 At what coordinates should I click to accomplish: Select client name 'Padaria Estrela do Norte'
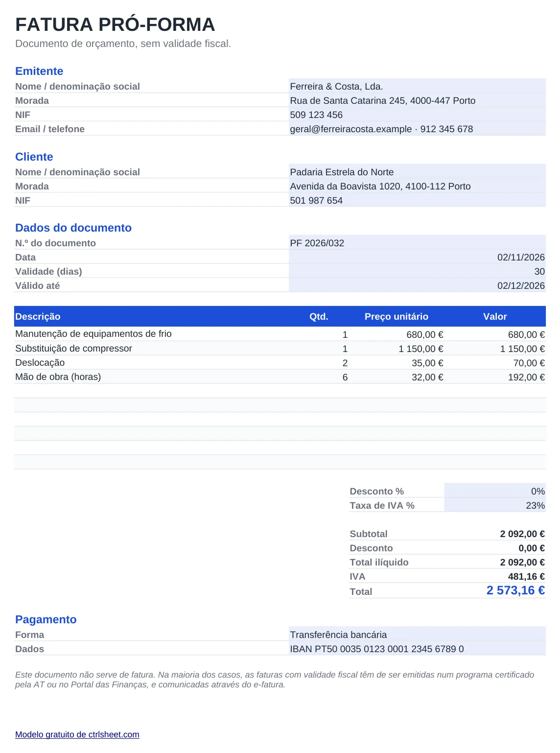[x=342, y=172]
